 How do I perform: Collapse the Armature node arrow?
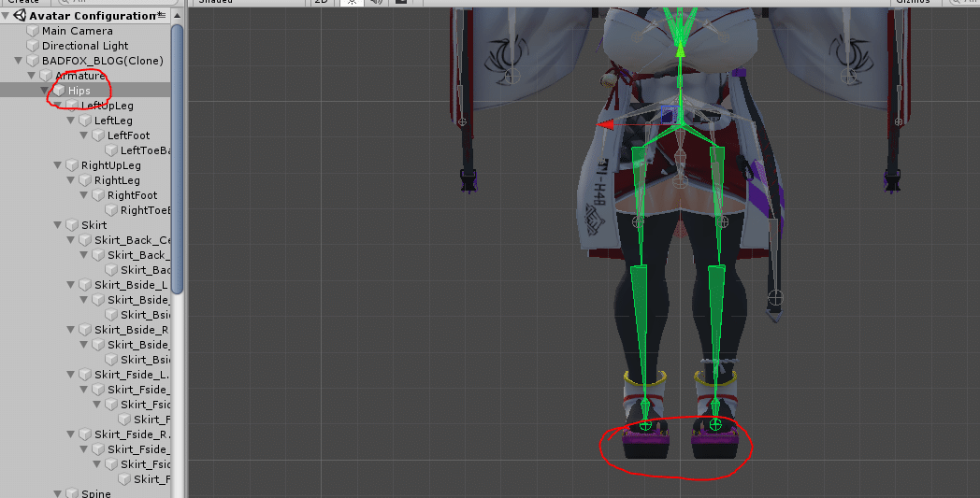[32, 76]
